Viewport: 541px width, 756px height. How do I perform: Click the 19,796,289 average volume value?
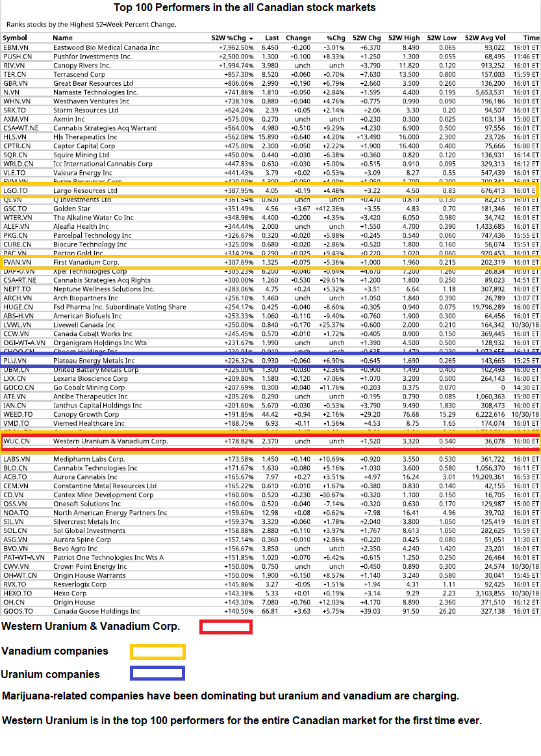(488, 307)
